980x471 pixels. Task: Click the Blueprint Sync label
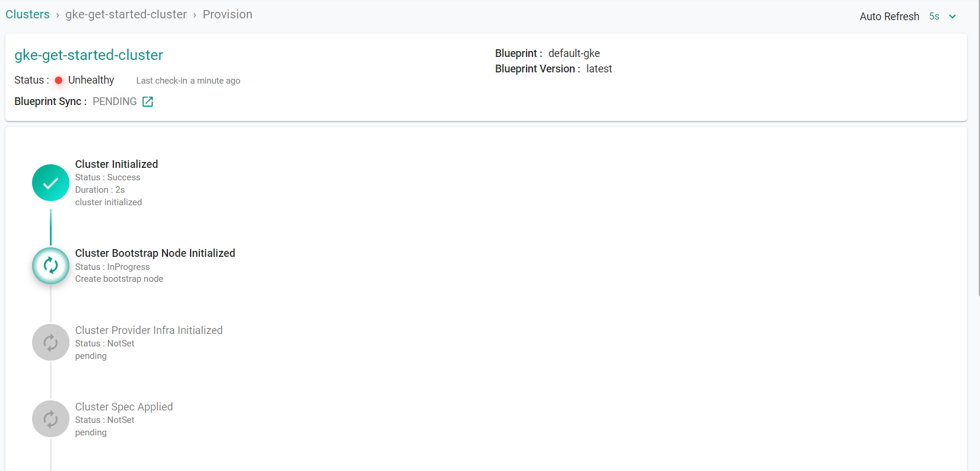click(50, 101)
